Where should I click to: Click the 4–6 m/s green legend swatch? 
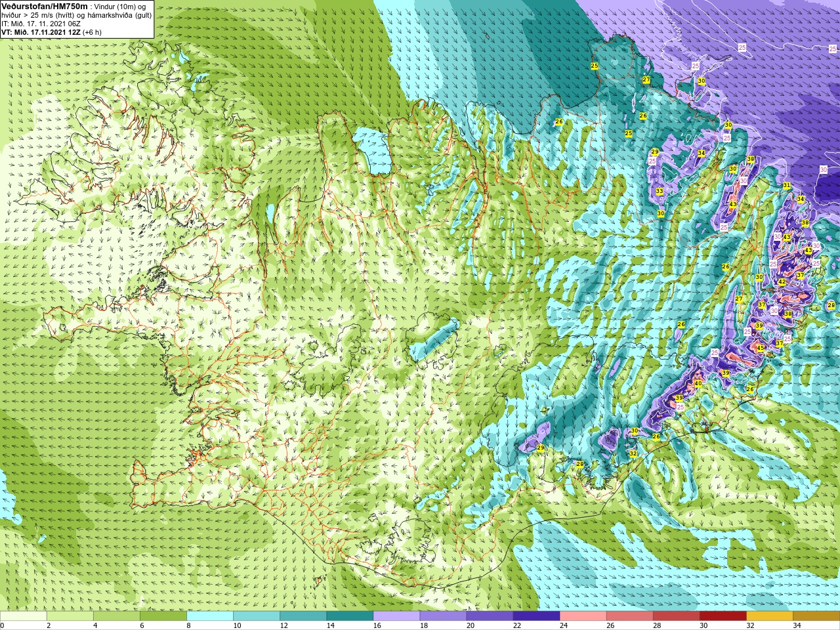coord(117,616)
